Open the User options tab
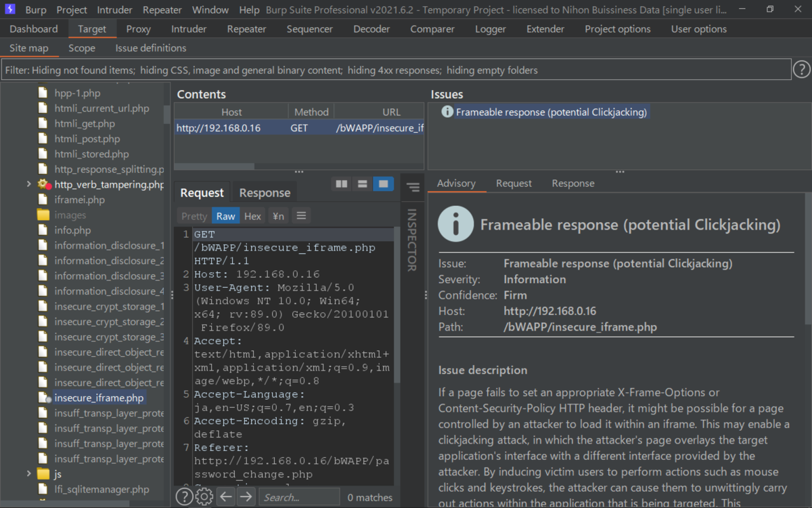This screenshot has width=812, height=508. [699, 29]
